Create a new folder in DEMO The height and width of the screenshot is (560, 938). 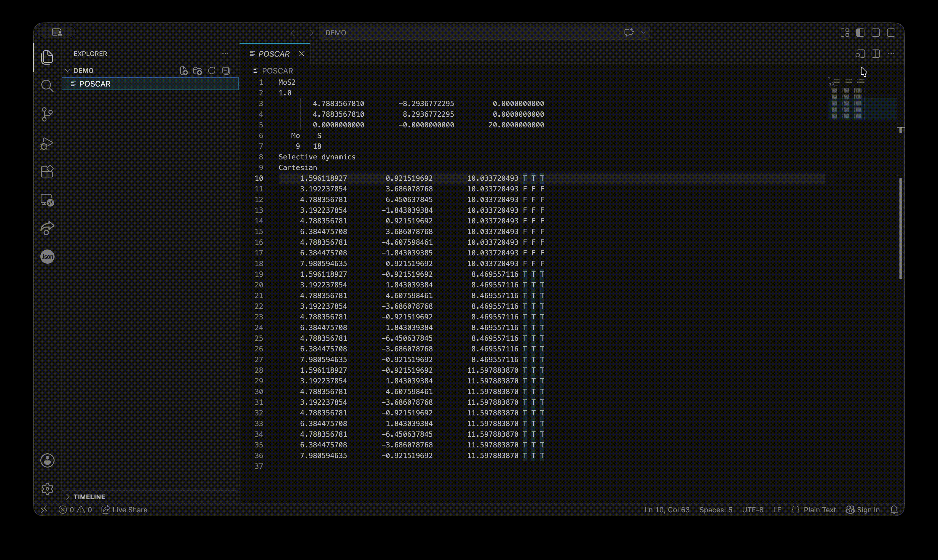(197, 71)
